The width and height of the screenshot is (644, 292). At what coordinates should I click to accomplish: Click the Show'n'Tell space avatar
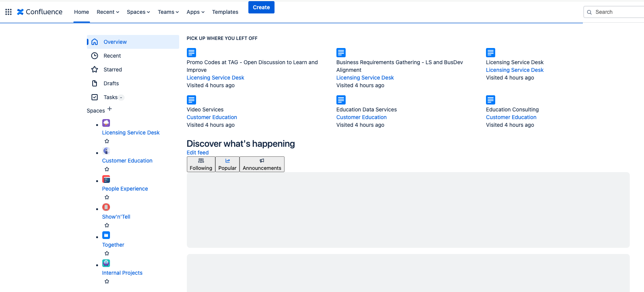pyautogui.click(x=106, y=207)
